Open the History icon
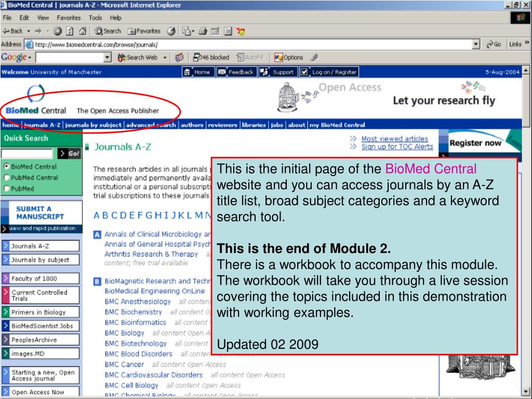Viewport: 532px width, 399px height. (171, 31)
